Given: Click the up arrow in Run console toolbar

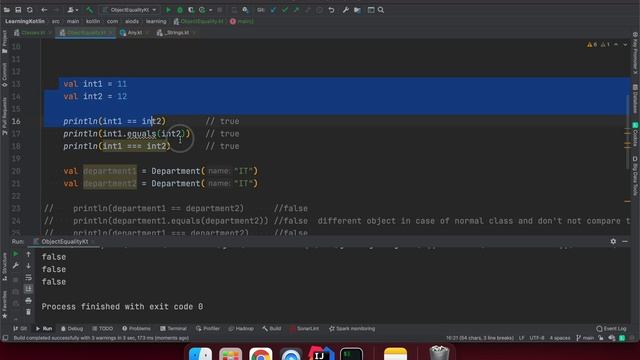Looking at the screenshot, I should click(x=29, y=254).
